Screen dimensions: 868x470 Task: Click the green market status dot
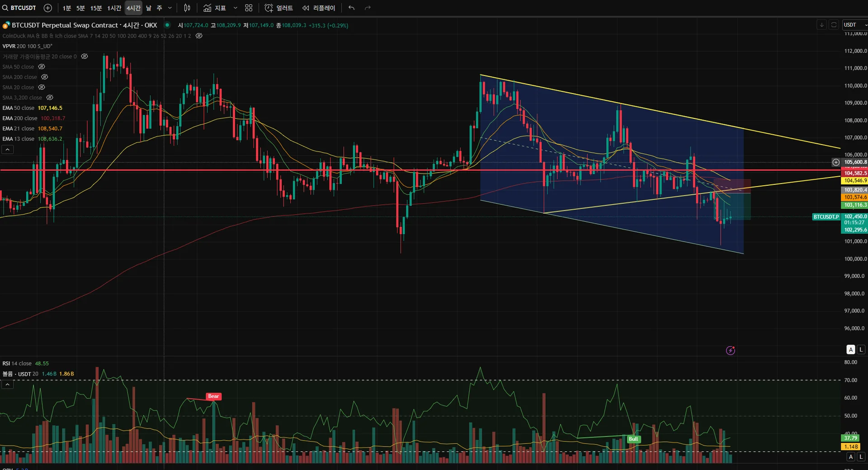(x=167, y=25)
